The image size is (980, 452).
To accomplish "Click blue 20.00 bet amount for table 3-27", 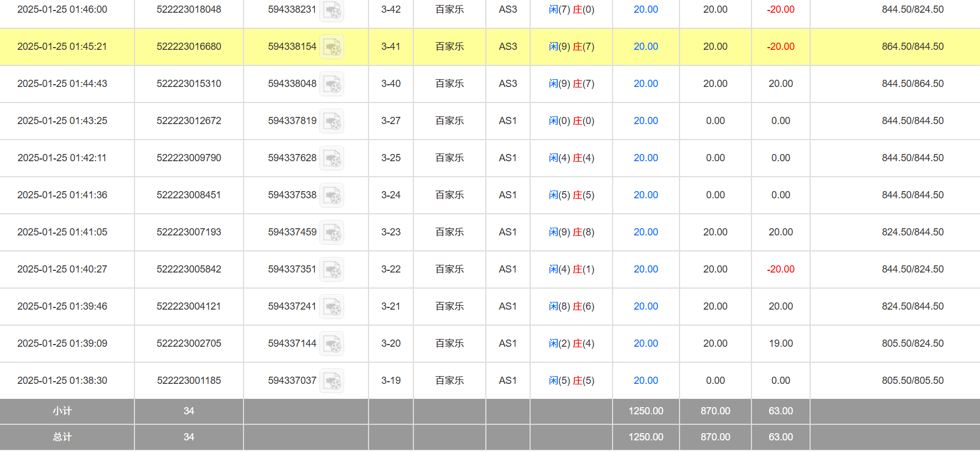I will coord(646,121).
